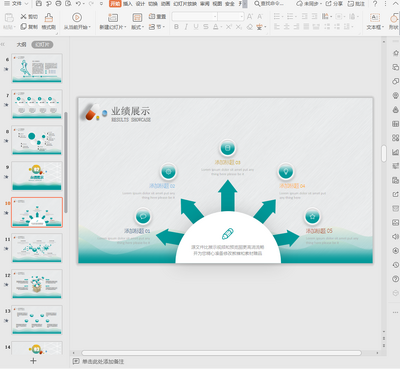The image size is (400, 369).
Task: Toggle Superscript formatting
Action: click(x=228, y=27)
